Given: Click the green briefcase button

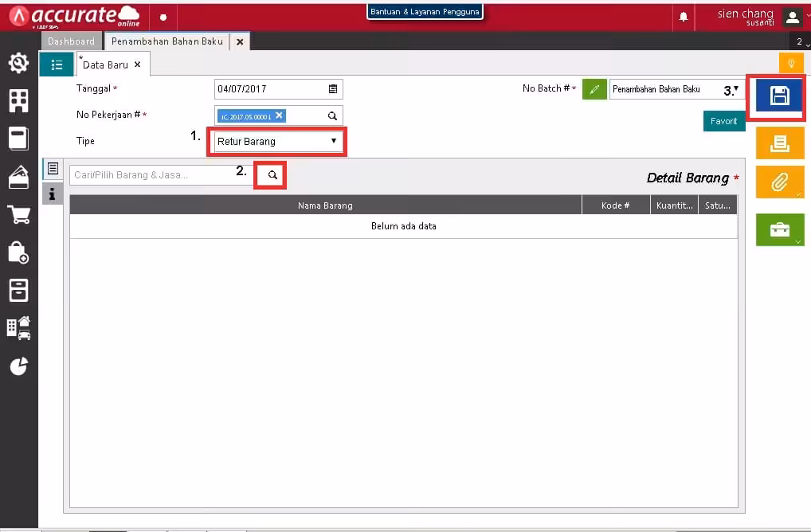Looking at the screenshot, I should coord(779,229).
